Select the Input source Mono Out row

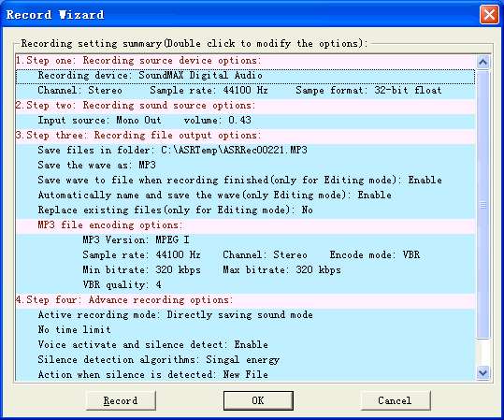click(x=245, y=121)
